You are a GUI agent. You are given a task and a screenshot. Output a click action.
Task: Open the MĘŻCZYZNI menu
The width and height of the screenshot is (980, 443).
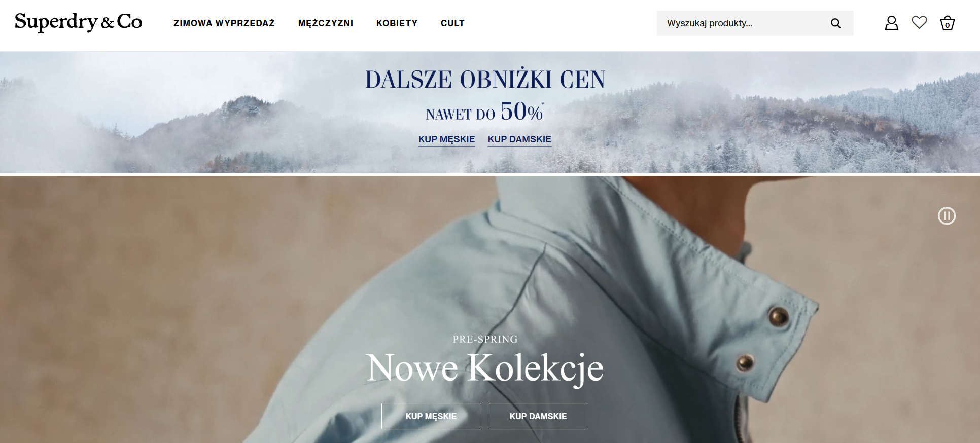click(x=326, y=23)
